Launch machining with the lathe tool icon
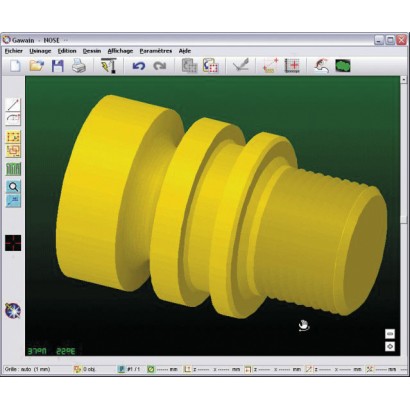Image resolution: width=410 pixels, height=410 pixels. (109, 66)
